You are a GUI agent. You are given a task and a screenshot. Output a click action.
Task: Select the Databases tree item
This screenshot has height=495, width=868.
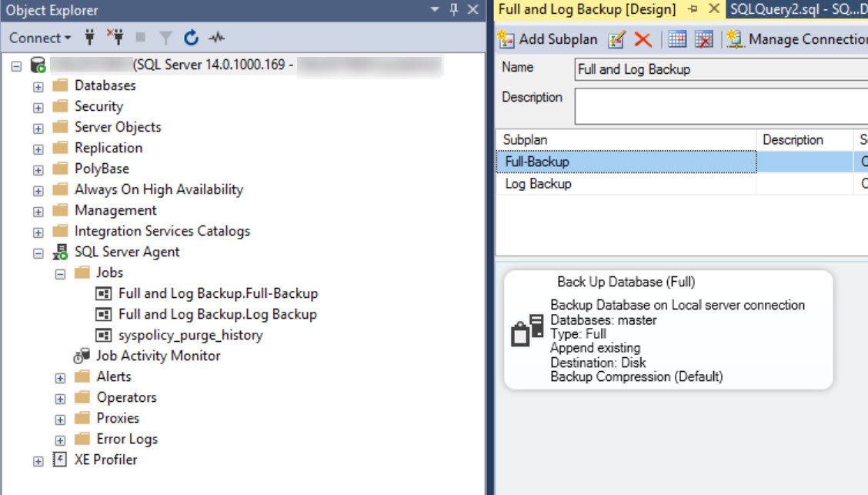[105, 85]
